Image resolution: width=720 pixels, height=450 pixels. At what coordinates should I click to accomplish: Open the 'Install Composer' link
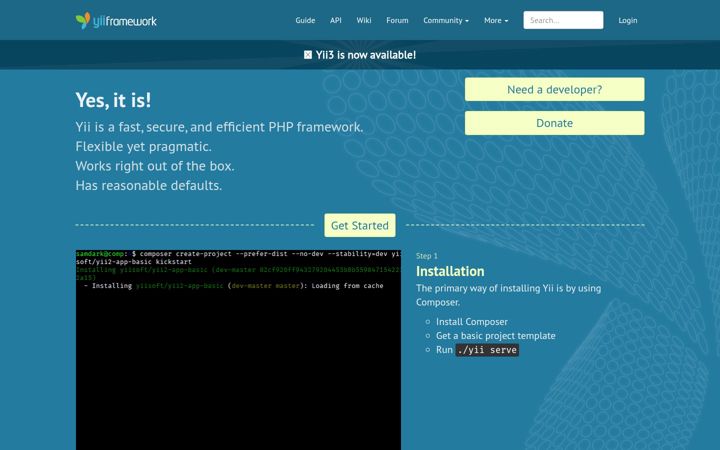(x=472, y=322)
